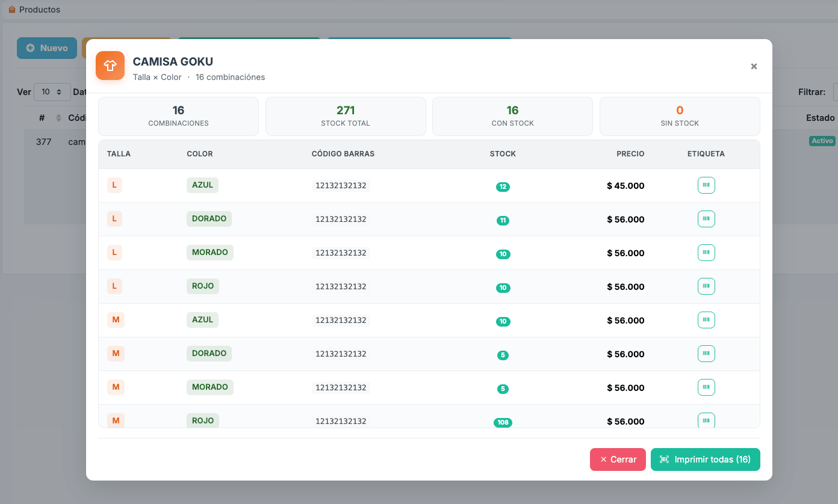Screen dimensions: 838x504
Task: Click the Productos bag icon behind the dialog
Action: pyautogui.click(x=12, y=10)
